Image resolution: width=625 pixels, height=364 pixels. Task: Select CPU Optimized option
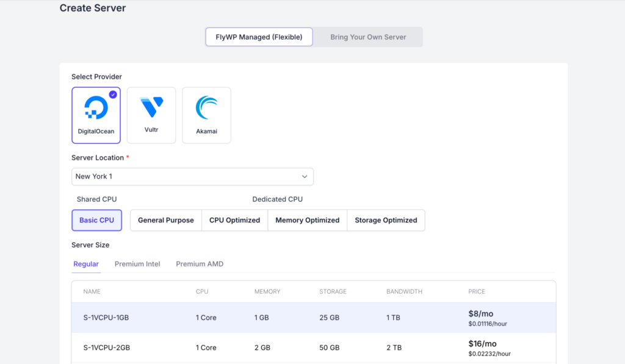click(234, 220)
